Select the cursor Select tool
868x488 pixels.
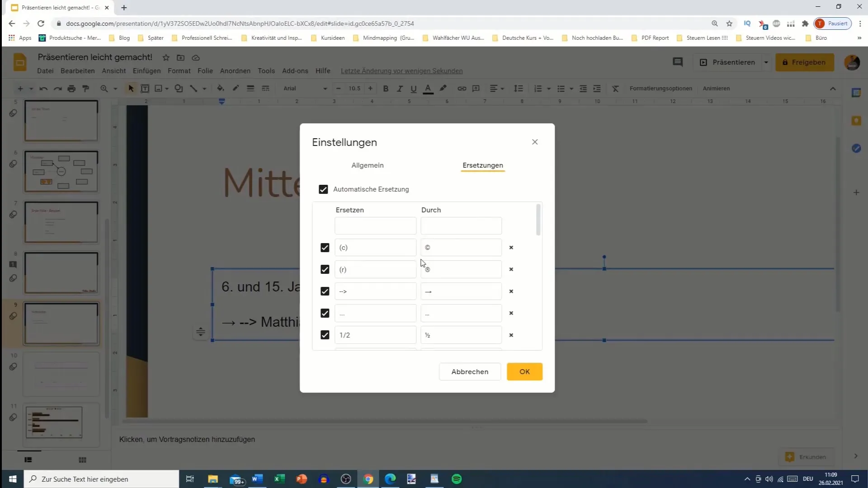click(131, 89)
